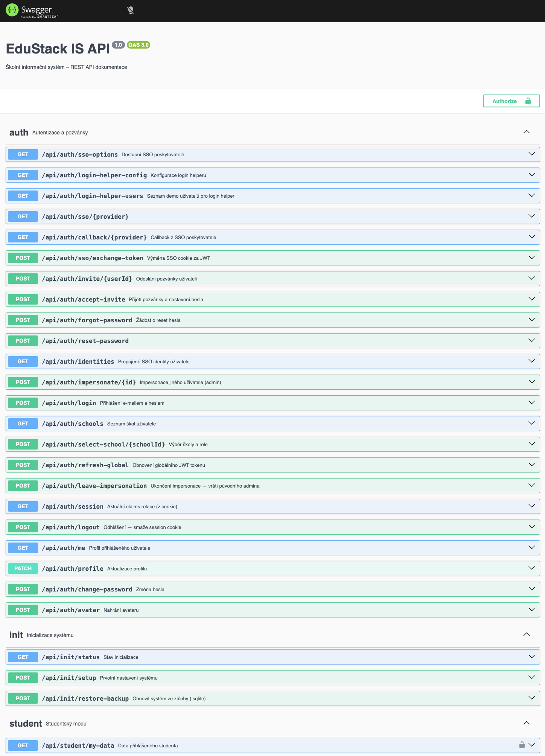Collapse the init section chevron
The width and height of the screenshot is (545, 756).
tap(527, 634)
